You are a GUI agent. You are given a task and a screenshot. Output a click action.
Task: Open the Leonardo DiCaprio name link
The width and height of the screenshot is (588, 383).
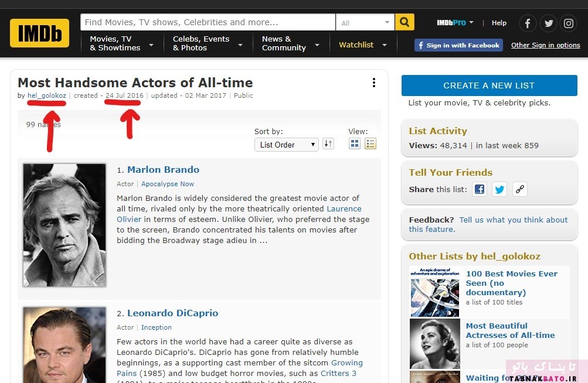click(172, 313)
